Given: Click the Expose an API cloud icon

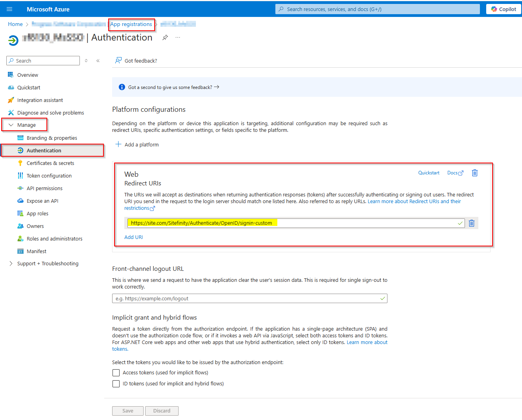Looking at the screenshot, I should 20,201.
